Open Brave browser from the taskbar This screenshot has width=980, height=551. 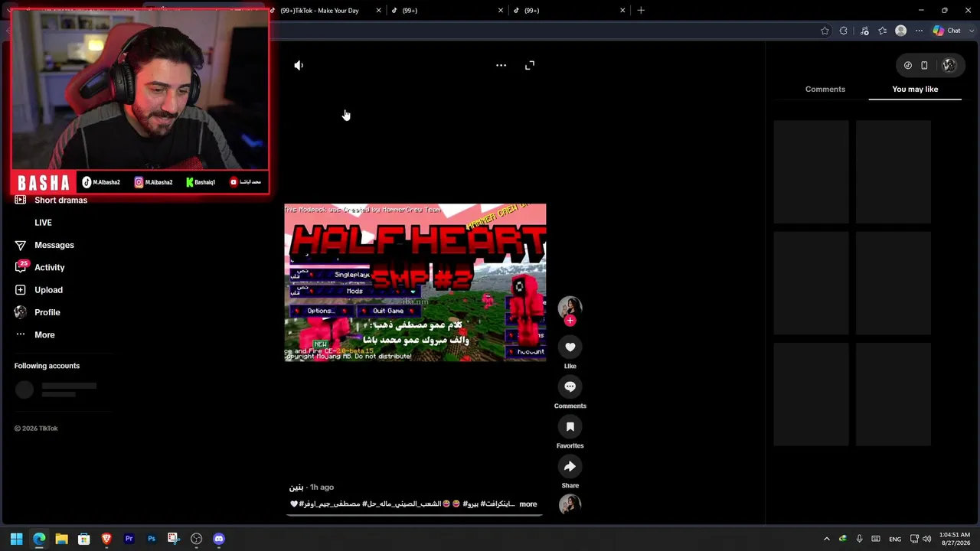pyautogui.click(x=106, y=539)
